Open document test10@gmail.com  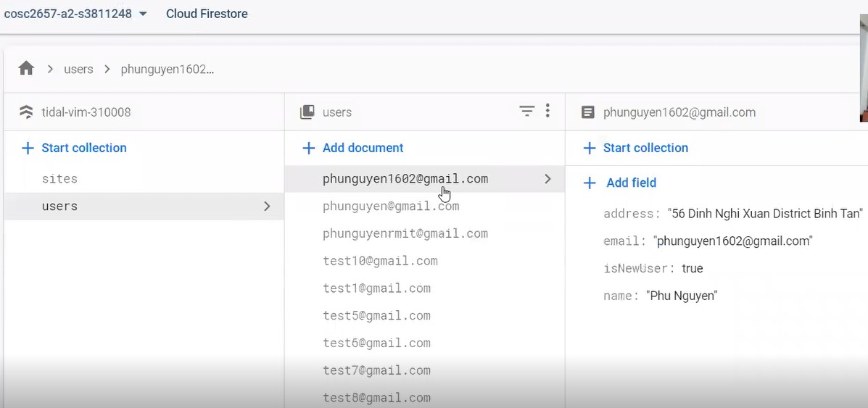tap(380, 261)
